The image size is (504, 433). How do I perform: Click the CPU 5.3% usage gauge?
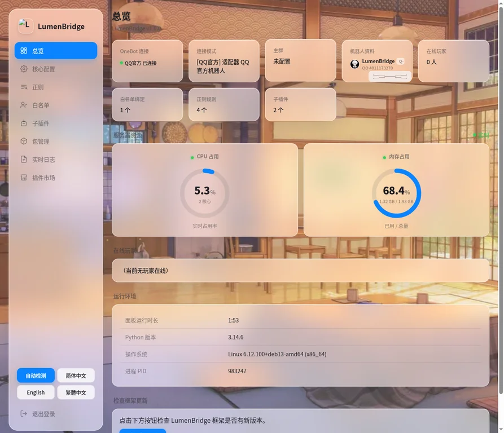coord(205,193)
